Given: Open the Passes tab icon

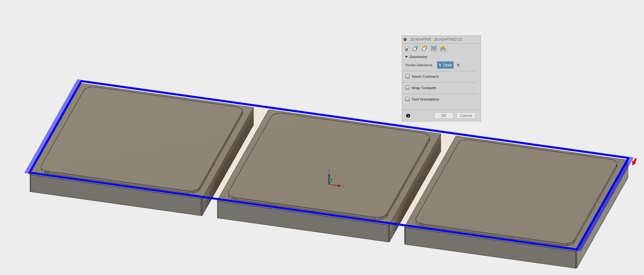Looking at the screenshot, I should pyautogui.click(x=434, y=48).
